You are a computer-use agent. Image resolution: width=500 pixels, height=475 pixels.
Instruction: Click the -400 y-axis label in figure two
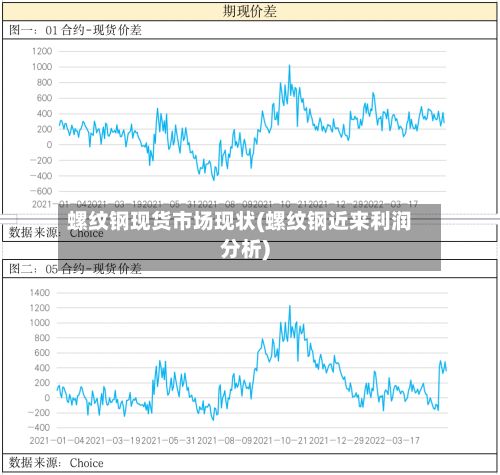click(x=39, y=428)
